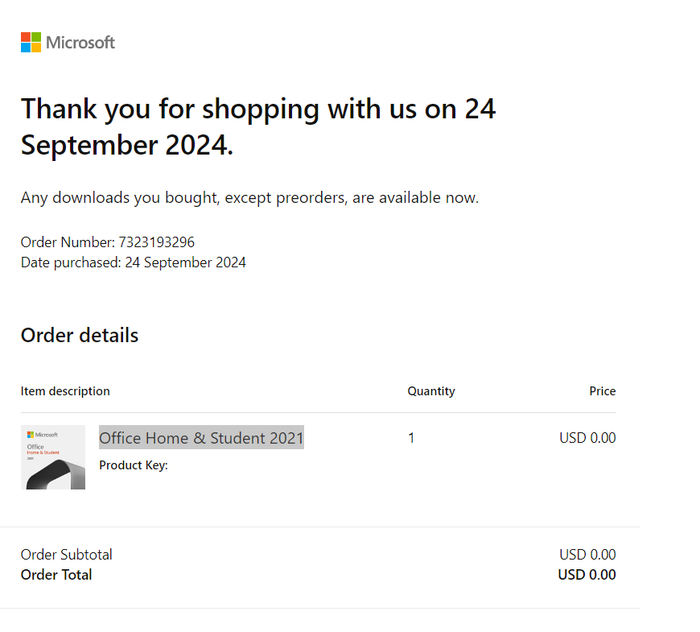Click the Microsoft four-square logo
Viewport: 700px width, 632px height.
click(x=31, y=42)
